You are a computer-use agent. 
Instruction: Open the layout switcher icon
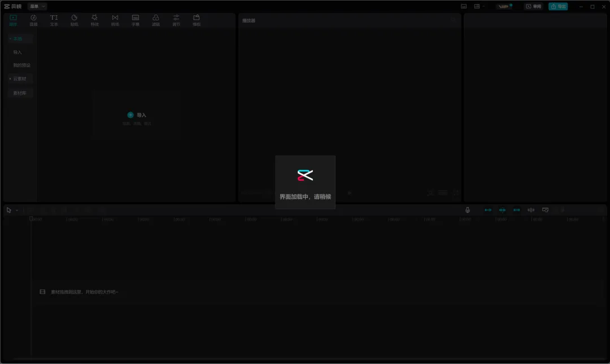[x=477, y=6]
